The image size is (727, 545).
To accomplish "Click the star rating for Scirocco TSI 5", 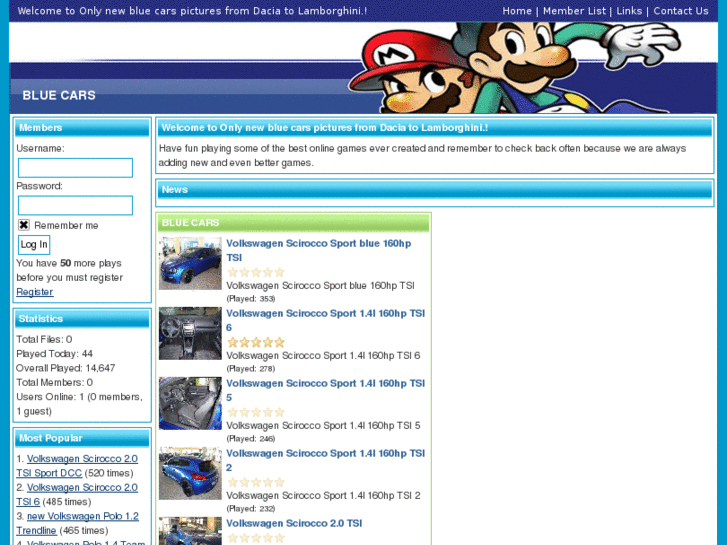I will [x=256, y=412].
